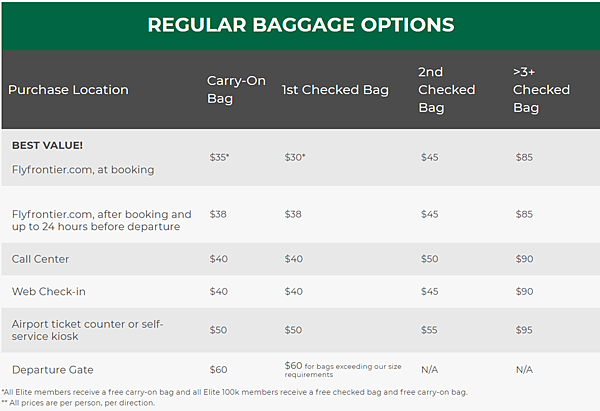This screenshot has width=600, height=411.
Task: Select the $60 Departure Gate carry-on price
Action: click(218, 370)
